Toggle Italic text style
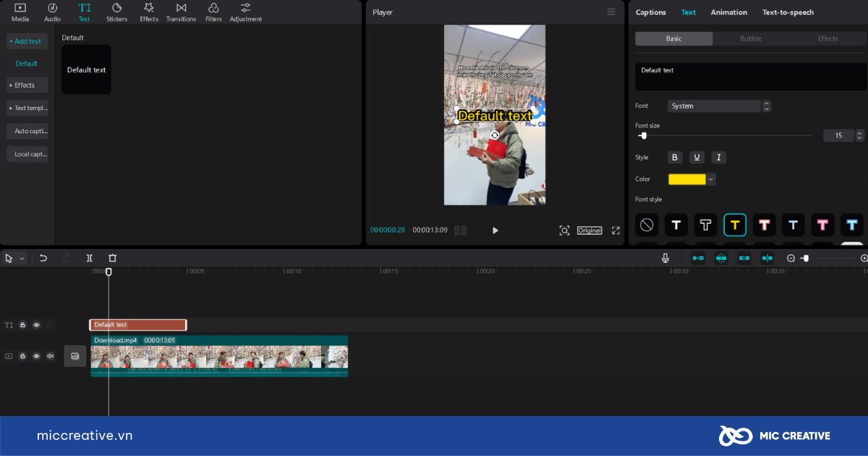This screenshot has width=868, height=456. click(718, 157)
